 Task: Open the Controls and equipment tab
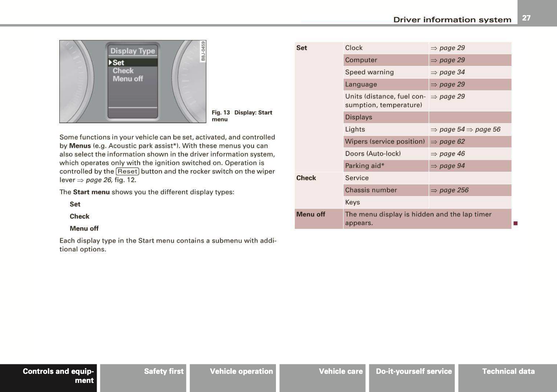tap(49, 377)
